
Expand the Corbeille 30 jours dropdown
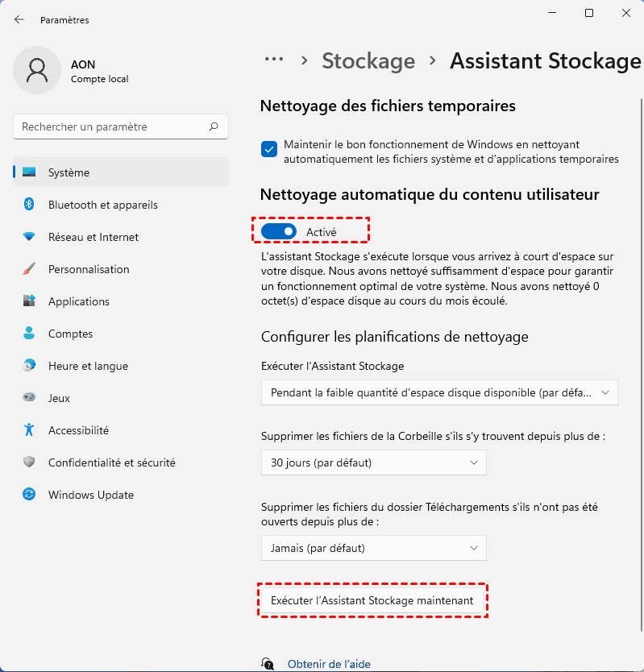click(374, 463)
